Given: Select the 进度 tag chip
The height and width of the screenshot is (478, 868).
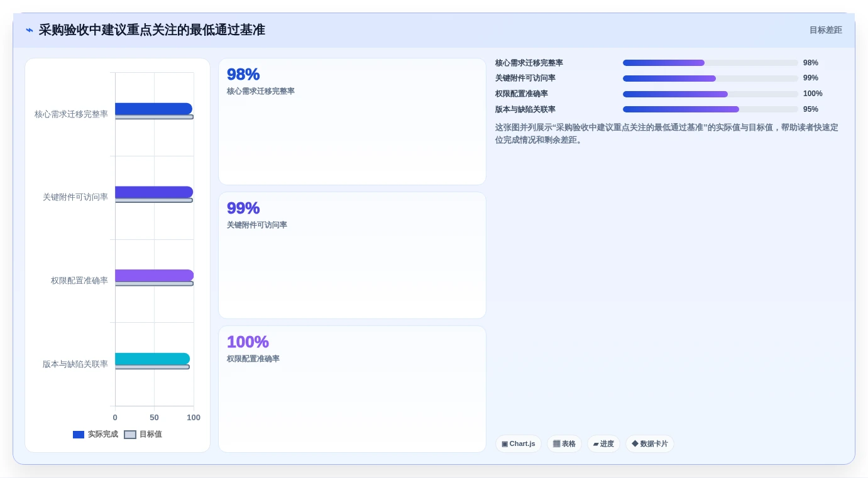Looking at the screenshot, I should click(x=603, y=443).
